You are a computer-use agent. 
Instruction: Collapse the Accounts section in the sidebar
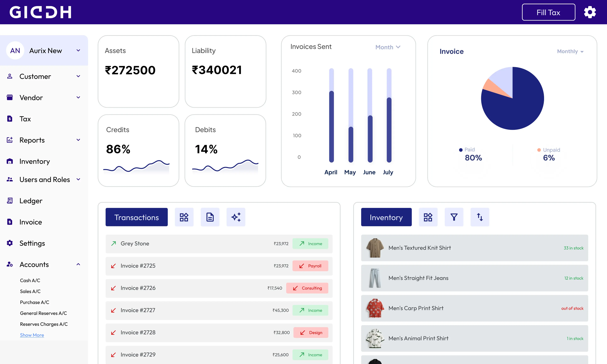tap(78, 264)
